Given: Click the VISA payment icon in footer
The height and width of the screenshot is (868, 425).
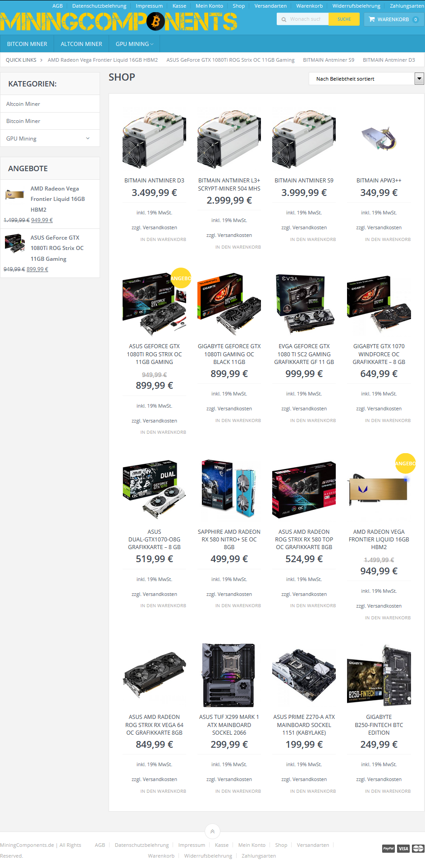Looking at the screenshot, I should click(x=403, y=849).
